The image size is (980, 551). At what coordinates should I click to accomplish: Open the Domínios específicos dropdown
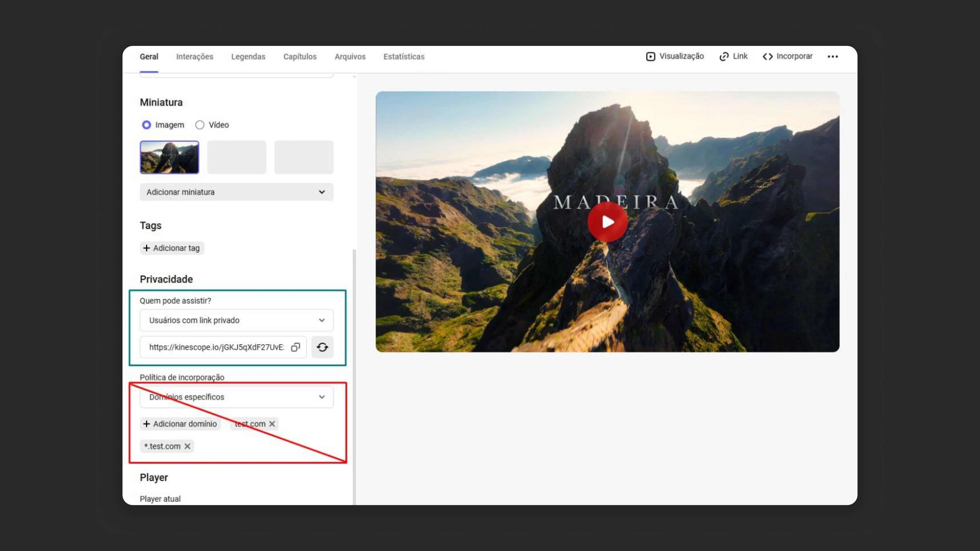coord(237,397)
